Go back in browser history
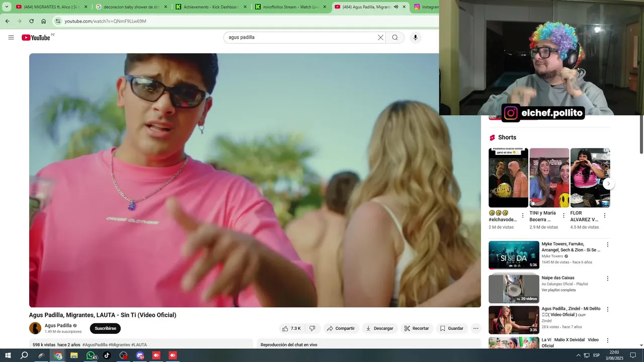 click(7, 21)
